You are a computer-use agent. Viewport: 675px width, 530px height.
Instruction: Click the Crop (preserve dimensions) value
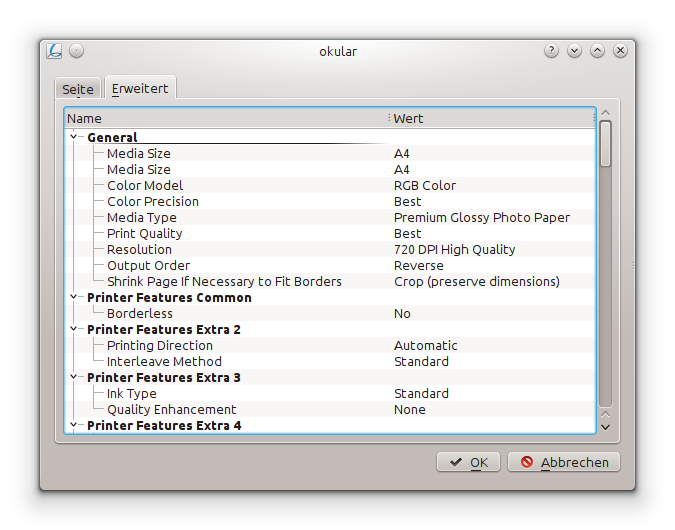(x=477, y=282)
